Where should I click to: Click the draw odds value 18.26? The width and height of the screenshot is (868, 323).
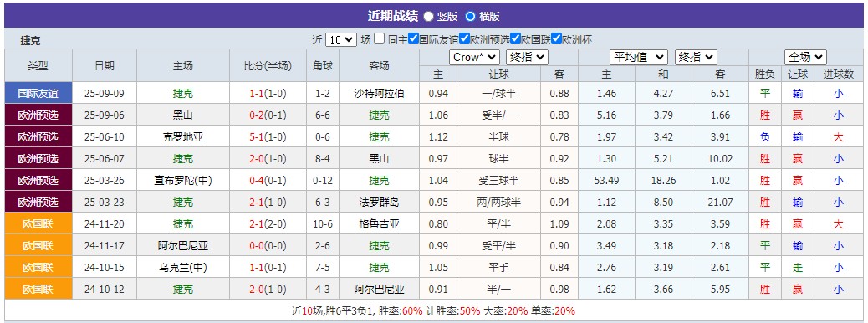664,181
